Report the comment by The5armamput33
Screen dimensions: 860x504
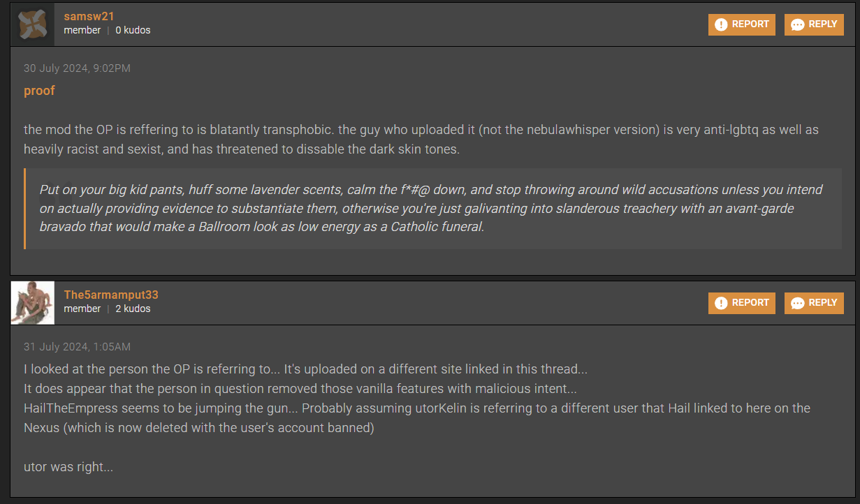click(x=741, y=303)
